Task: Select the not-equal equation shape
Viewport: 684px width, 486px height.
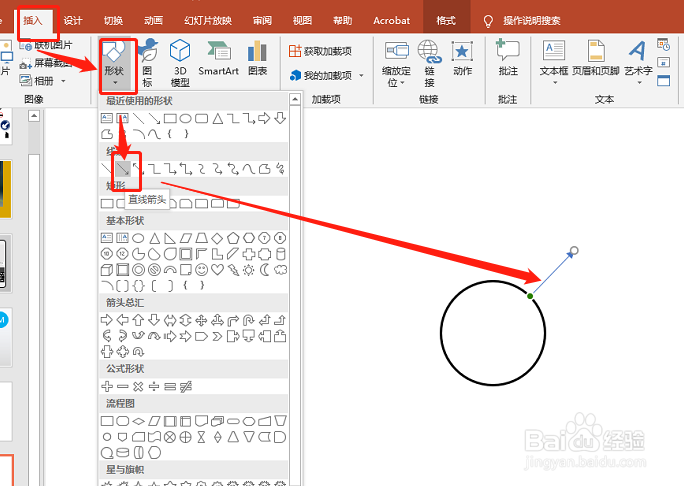Action: tap(185, 386)
